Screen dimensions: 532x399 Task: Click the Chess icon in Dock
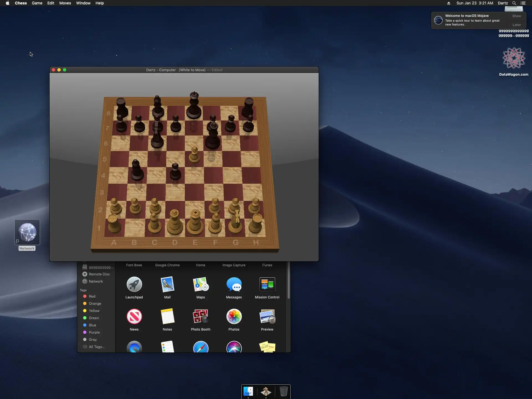266,391
